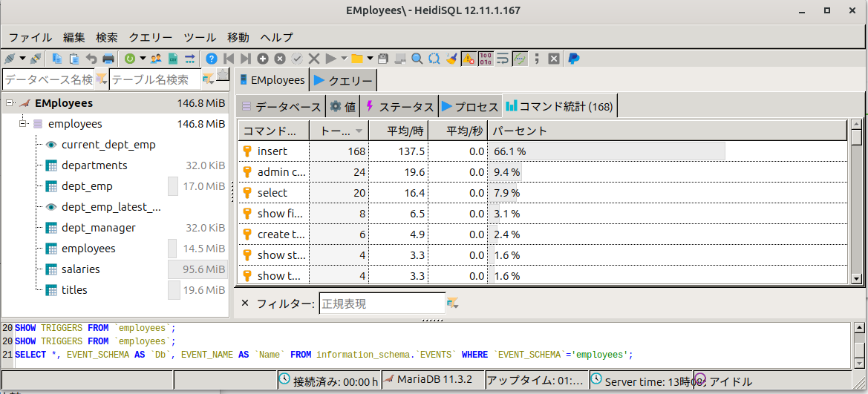Click the Copy toolbar icon

(x=58, y=58)
